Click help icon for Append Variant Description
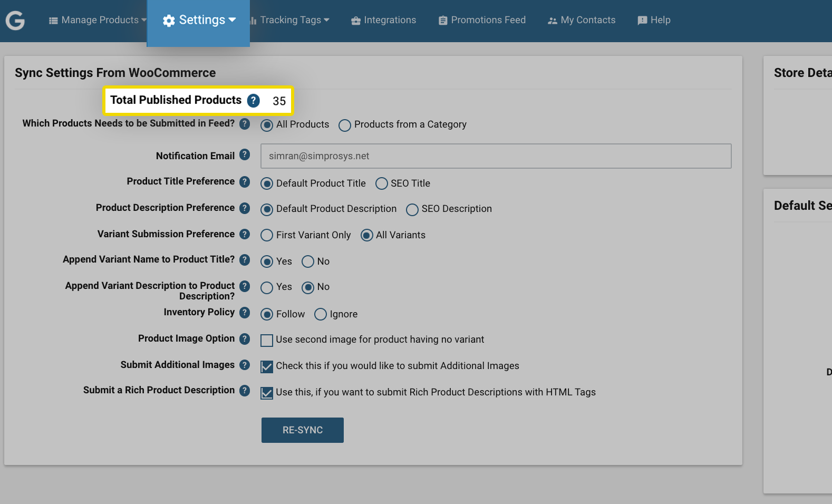The width and height of the screenshot is (832, 504). (x=245, y=286)
